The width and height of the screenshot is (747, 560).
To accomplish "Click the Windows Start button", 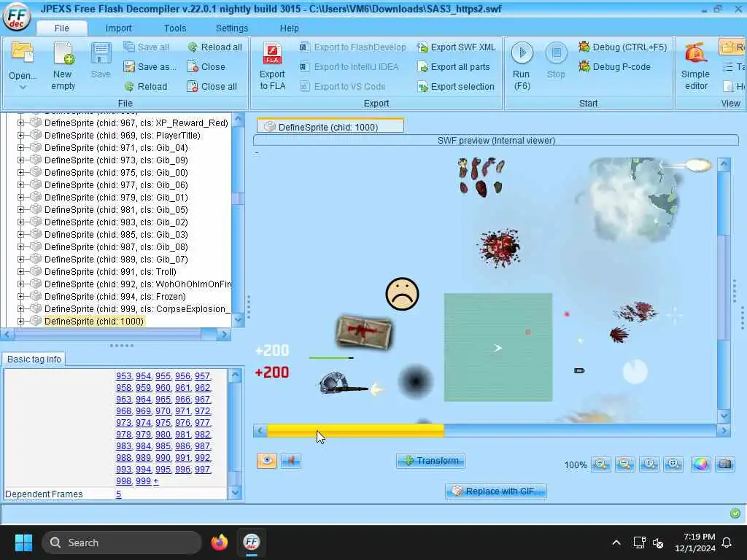I will click(23, 542).
